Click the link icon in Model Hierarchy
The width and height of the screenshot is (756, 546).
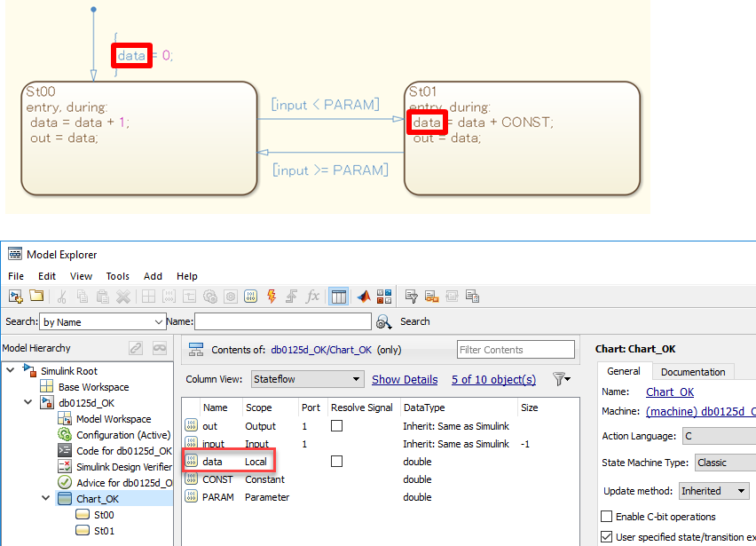[x=136, y=348]
